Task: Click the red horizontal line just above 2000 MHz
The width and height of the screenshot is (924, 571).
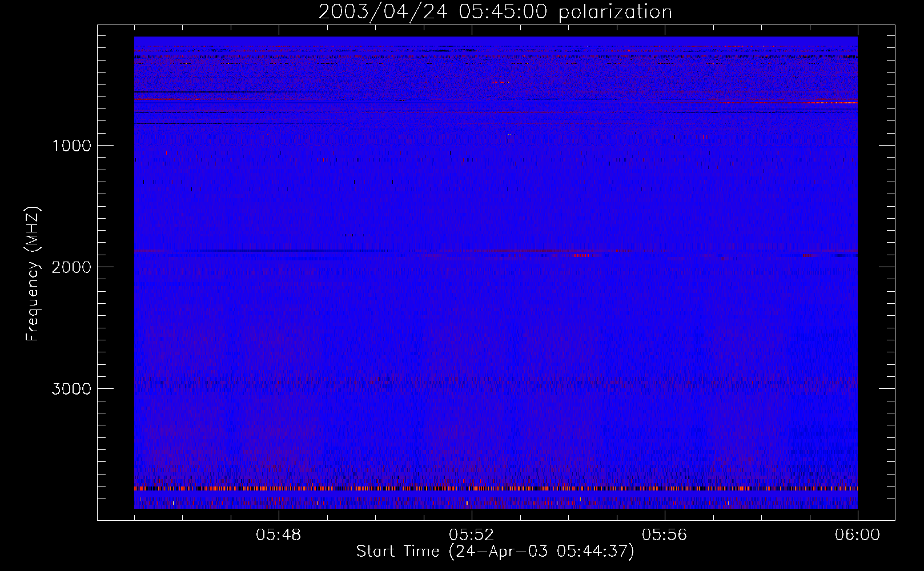Action: click(x=496, y=251)
